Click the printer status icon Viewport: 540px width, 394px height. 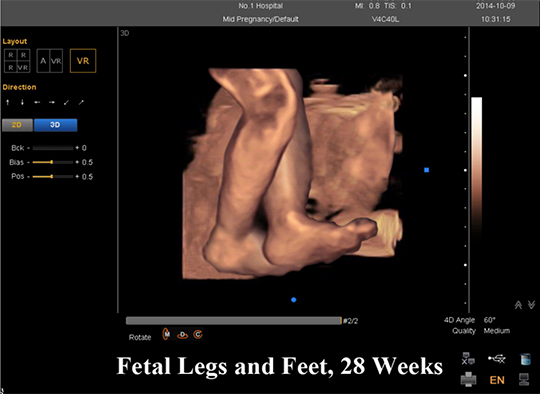click(x=468, y=380)
